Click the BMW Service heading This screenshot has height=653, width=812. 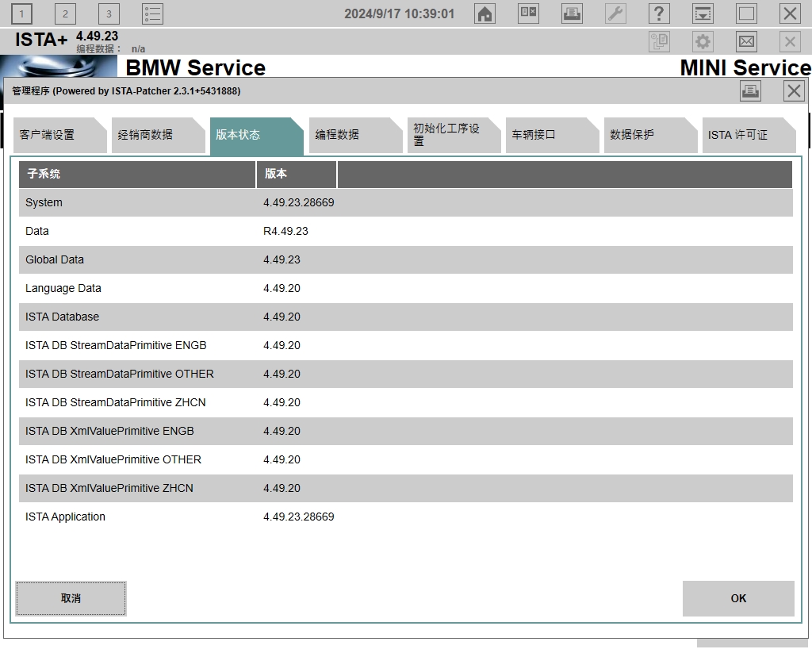(195, 68)
